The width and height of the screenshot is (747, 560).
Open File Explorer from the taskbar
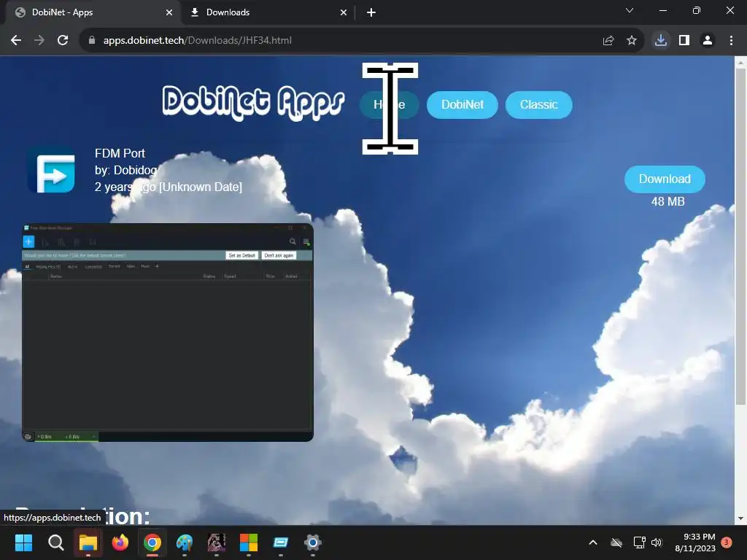click(88, 542)
